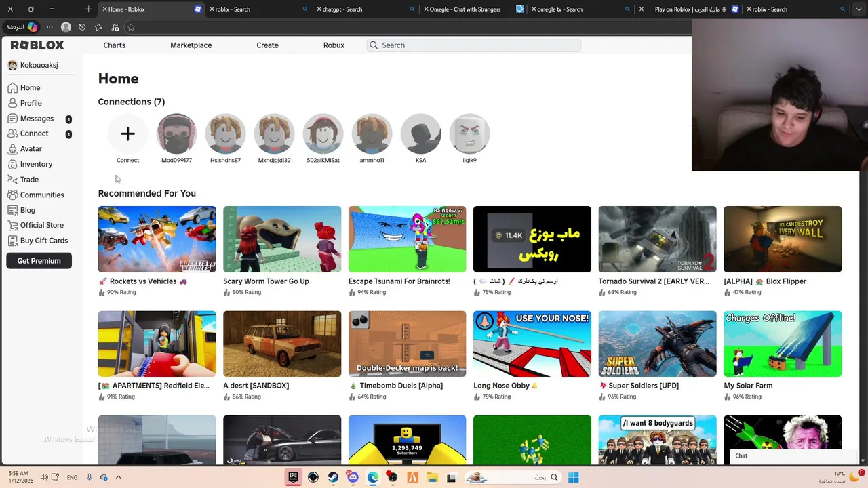Viewport: 868px width, 488px height.
Task: Open the Robux menu item
Action: pos(334,45)
